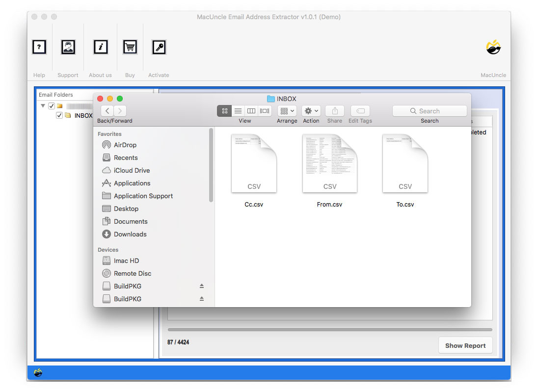Eject the first BuildPKG disk
This screenshot has width=538, height=392.
tap(201, 286)
